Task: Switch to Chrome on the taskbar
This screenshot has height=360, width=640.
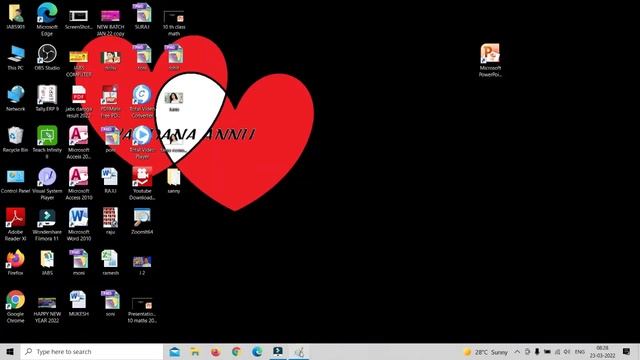Action: tap(236, 351)
